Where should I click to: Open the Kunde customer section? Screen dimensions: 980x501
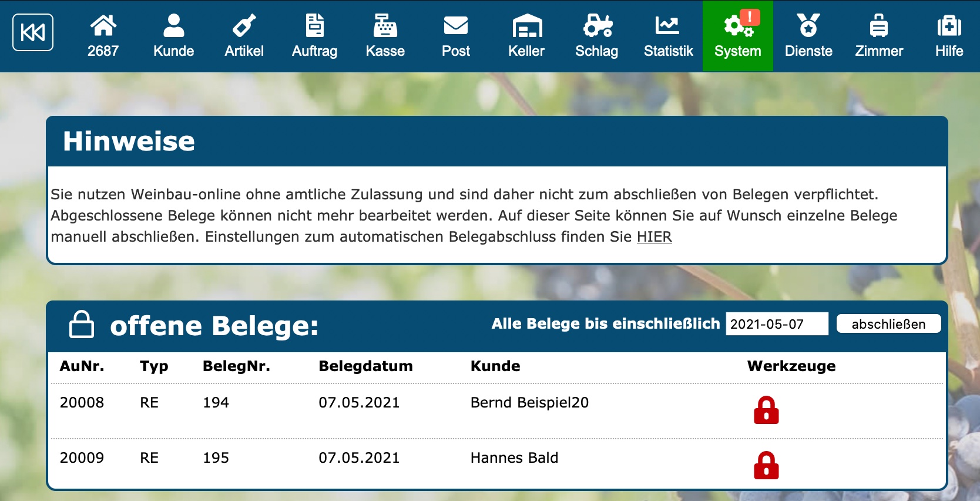pyautogui.click(x=173, y=35)
